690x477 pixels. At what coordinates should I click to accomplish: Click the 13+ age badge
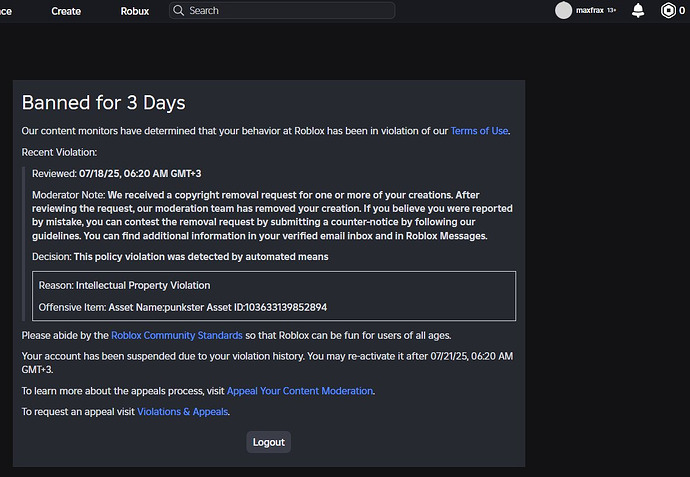[612, 10]
